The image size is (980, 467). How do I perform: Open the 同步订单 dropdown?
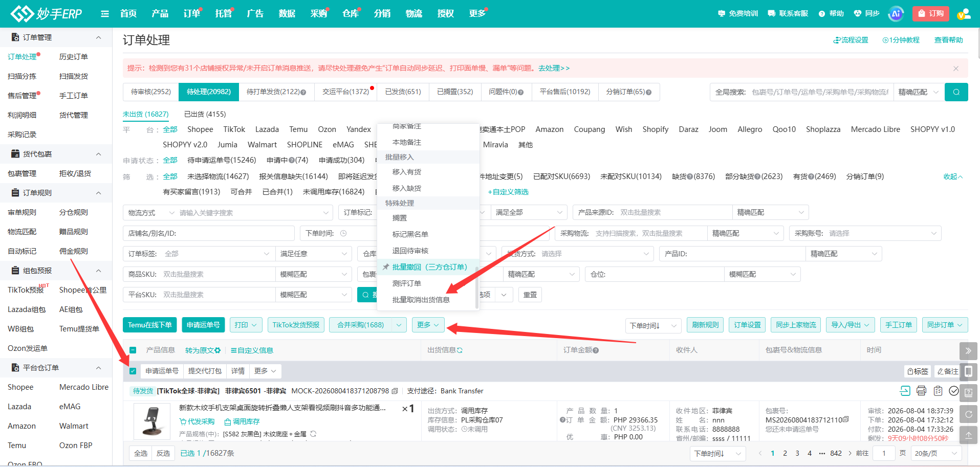pyautogui.click(x=945, y=325)
